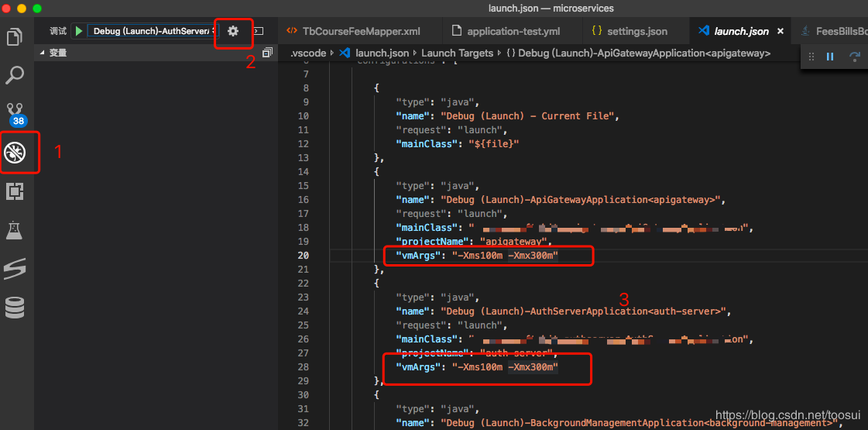Open the Explorer view in activity bar
The height and width of the screenshot is (430, 868).
(x=15, y=38)
